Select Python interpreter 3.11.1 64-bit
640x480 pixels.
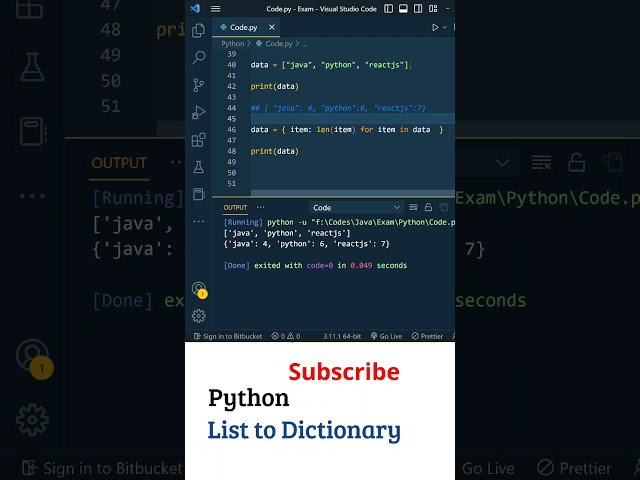click(342, 336)
